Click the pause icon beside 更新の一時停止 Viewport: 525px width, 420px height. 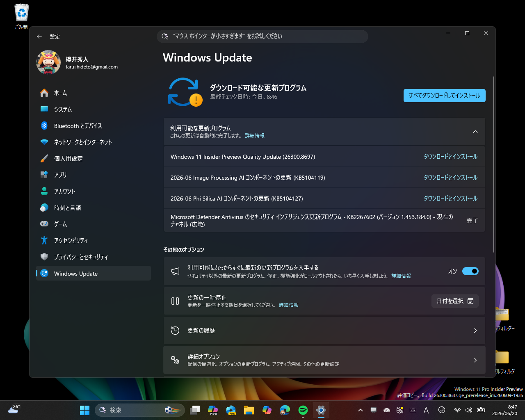(175, 301)
